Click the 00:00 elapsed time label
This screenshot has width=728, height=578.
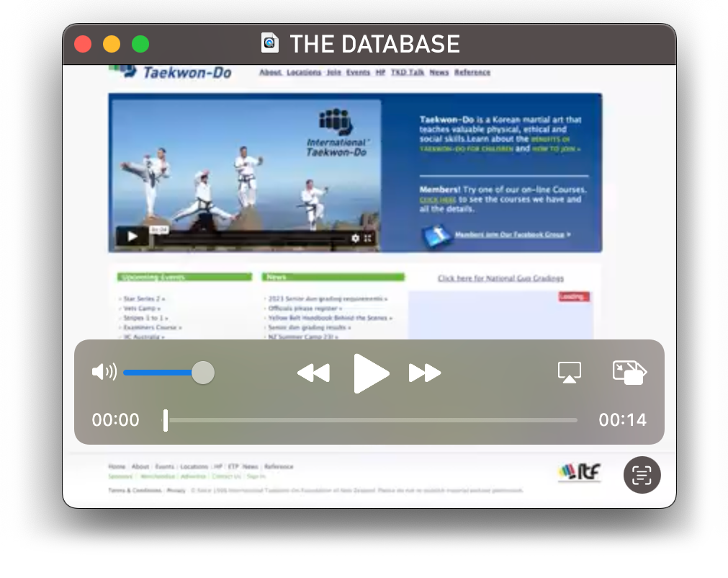[x=116, y=420]
